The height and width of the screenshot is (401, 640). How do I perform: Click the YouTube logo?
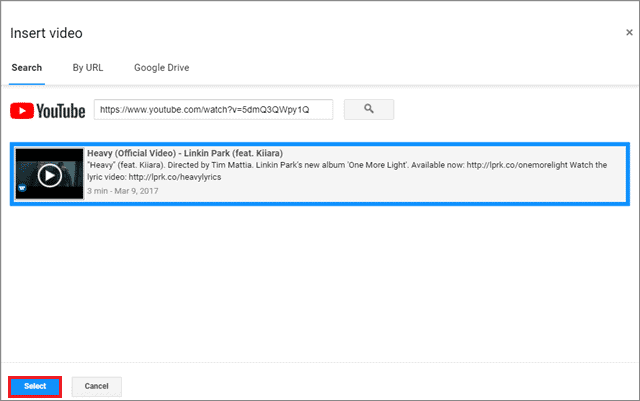pos(47,111)
